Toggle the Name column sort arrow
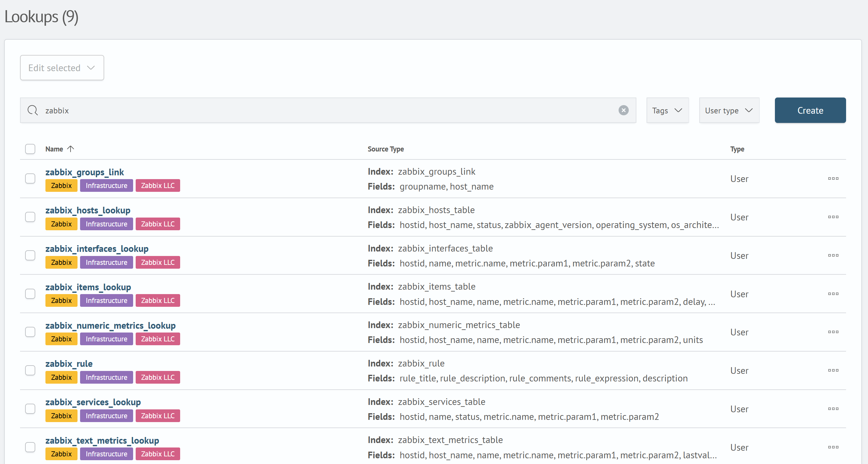This screenshot has width=868, height=464. pyautogui.click(x=71, y=149)
